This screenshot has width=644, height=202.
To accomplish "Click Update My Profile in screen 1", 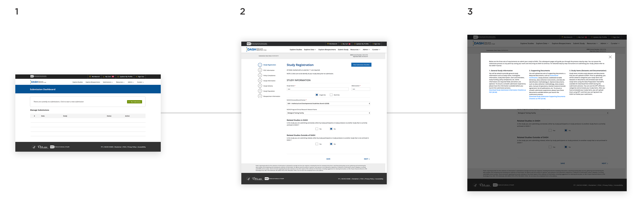I will (x=125, y=77).
